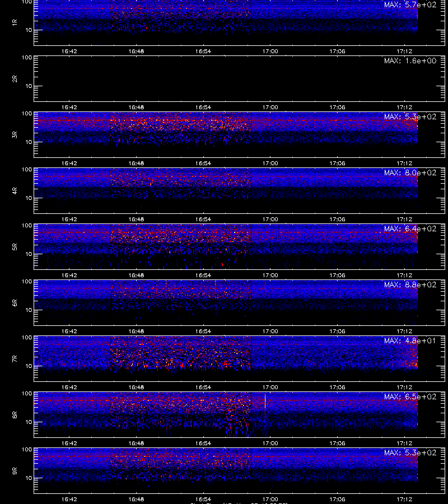Viewport: 448px width, 504px height.
Task: Click the 1R panel axis label
Action: pyautogui.click(x=15, y=22)
